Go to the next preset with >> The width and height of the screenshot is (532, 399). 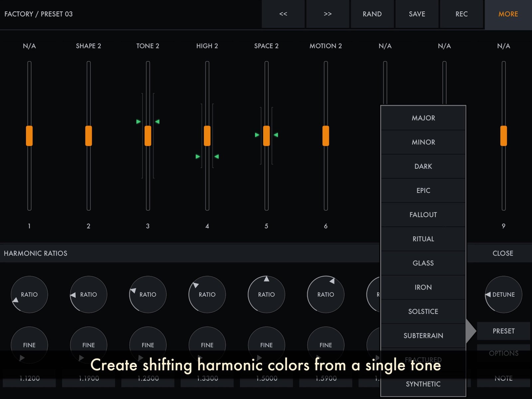pyautogui.click(x=328, y=14)
